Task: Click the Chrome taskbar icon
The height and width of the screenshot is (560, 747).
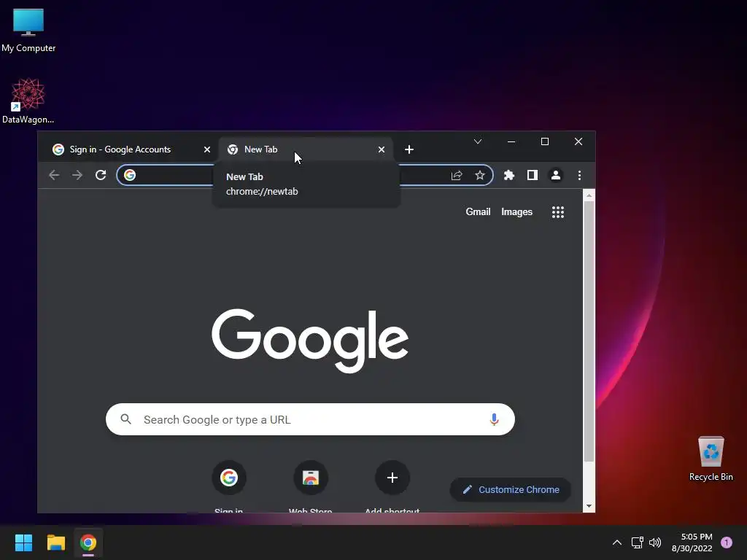Action: [88, 542]
